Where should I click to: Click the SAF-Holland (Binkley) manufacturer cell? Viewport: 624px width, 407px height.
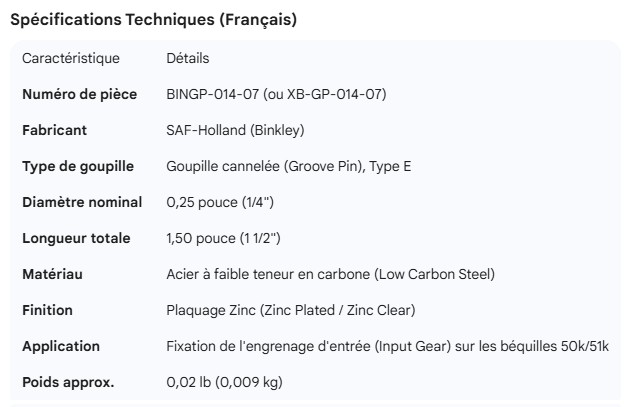(x=235, y=131)
